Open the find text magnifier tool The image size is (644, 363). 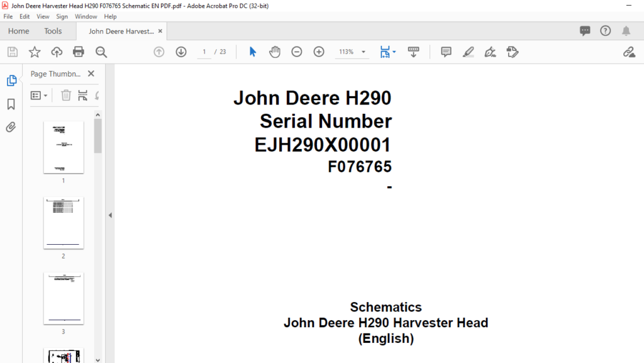tap(101, 52)
